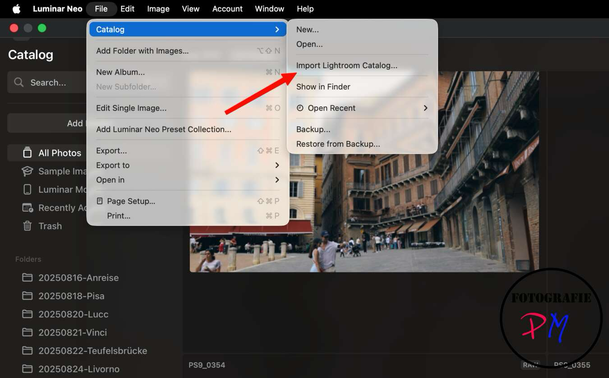The height and width of the screenshot is (378, 609).
Task: Click the Recently Added sidebar icon
Action: point(28,208)
